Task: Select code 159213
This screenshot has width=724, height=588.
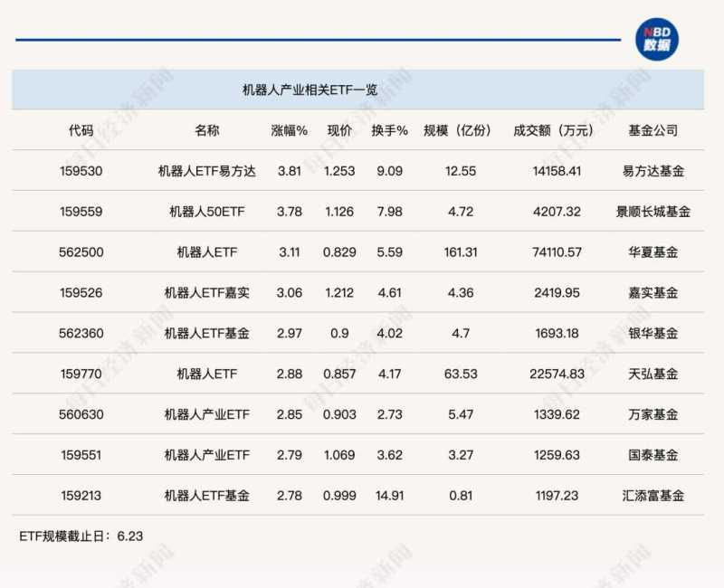Action: tap(81, 496)
